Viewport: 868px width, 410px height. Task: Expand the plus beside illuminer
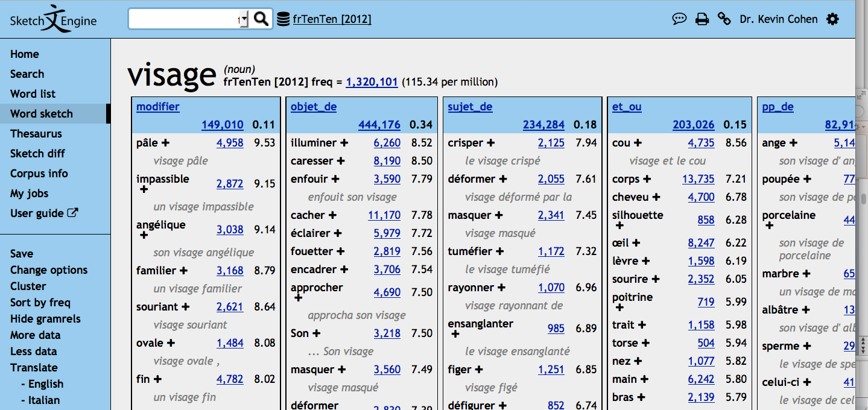344,143
